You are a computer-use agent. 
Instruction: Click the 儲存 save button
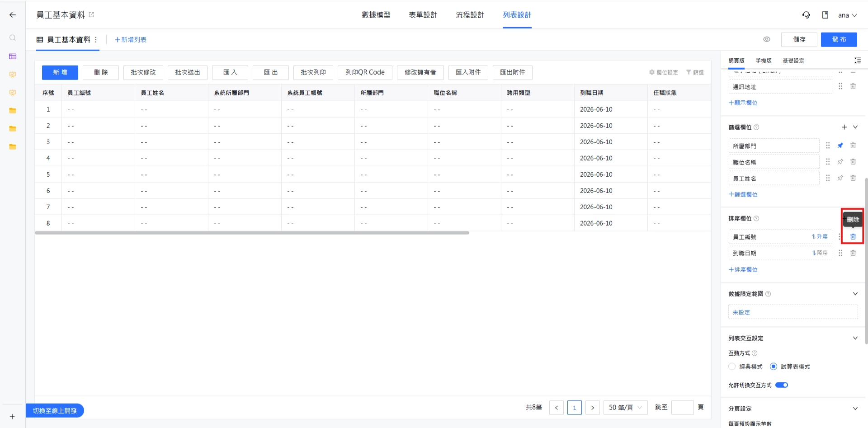(799, 39)
